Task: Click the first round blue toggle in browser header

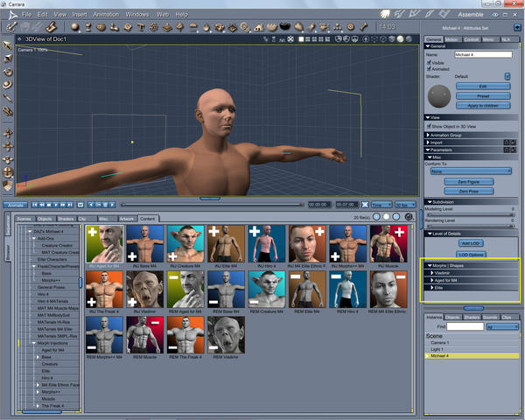Action: (376, 217)
